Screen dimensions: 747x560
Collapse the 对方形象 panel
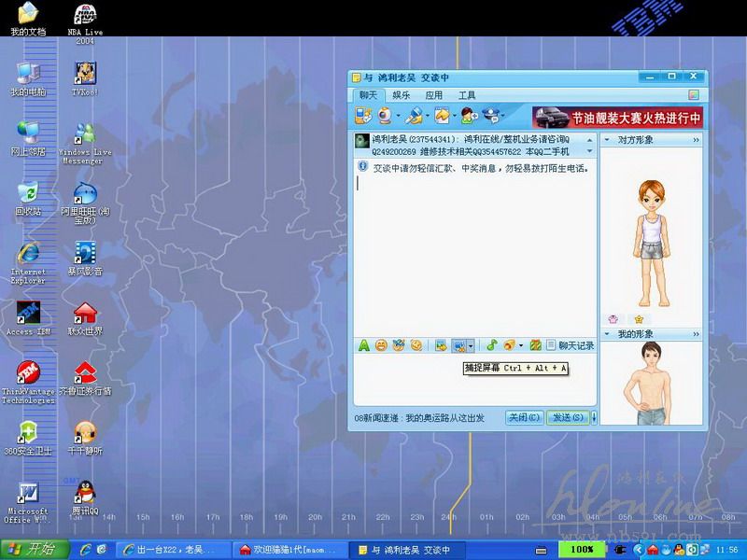[696, 140]
